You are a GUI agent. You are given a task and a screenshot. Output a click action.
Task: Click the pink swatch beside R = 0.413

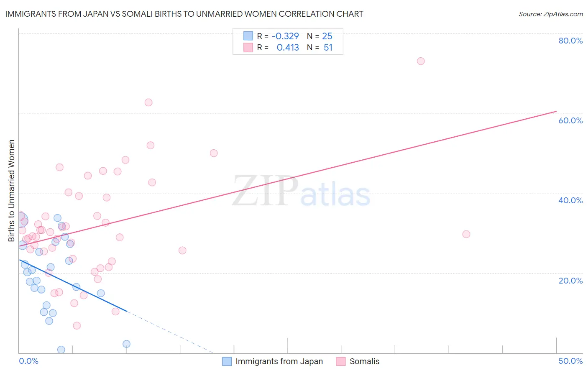(248, 47)
